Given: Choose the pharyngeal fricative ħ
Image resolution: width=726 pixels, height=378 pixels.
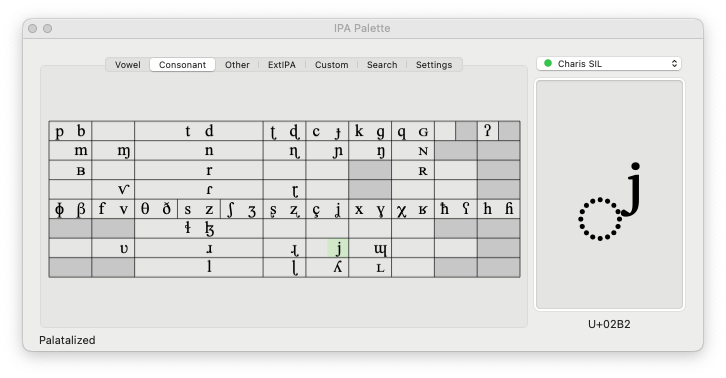Looking at the screenshot, I should pyautogui.click(x=444, y=209).
